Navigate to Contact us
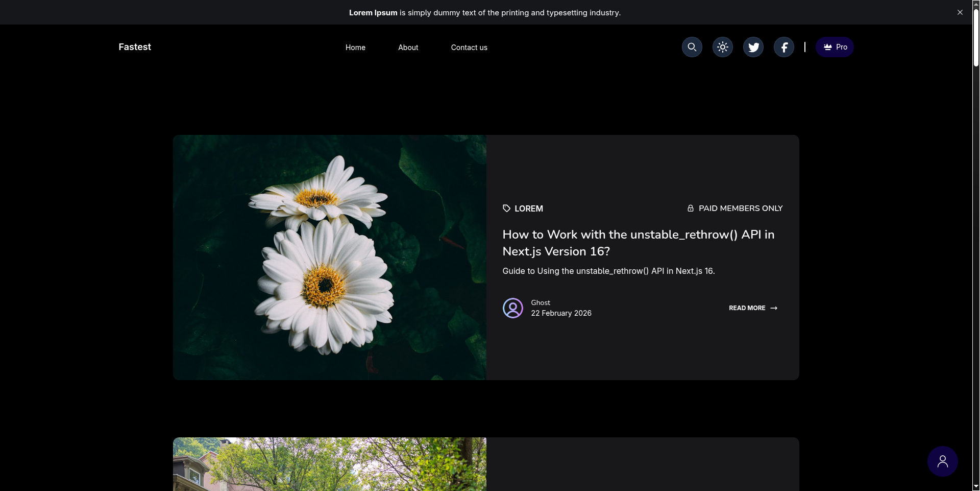The height and width of the screenshot is (491, 980). 469,48
